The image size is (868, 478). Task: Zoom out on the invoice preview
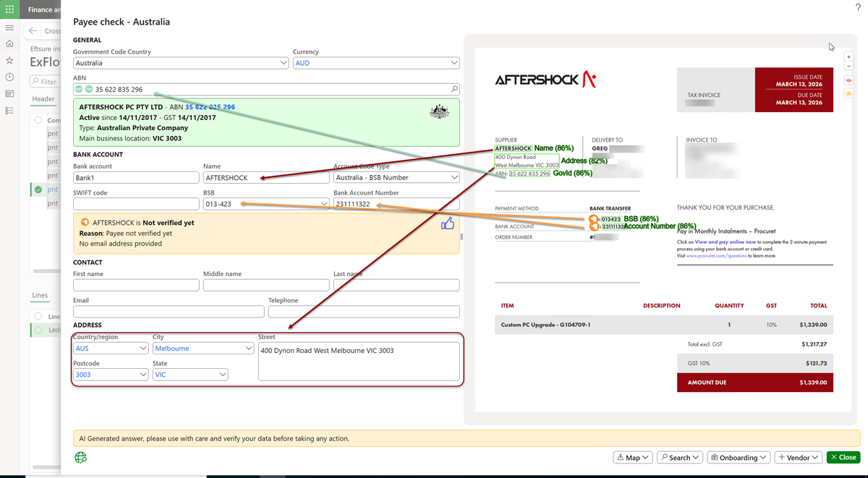(x=848, y=67)
